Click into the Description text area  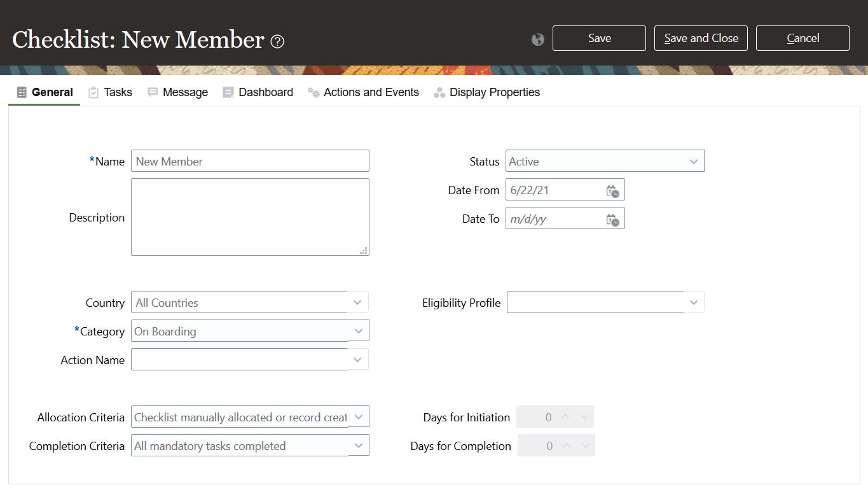point(250,217)
